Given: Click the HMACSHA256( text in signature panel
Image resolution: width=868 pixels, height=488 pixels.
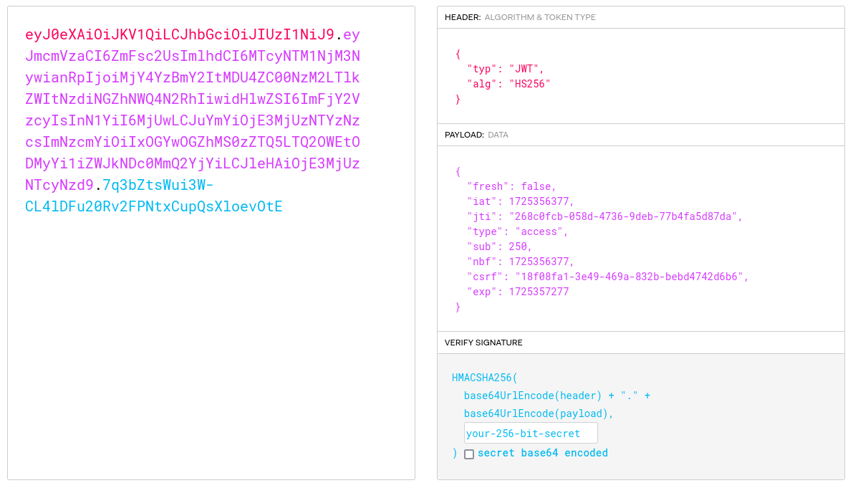Looking at the screenshot, I should [x=484, y=378].
